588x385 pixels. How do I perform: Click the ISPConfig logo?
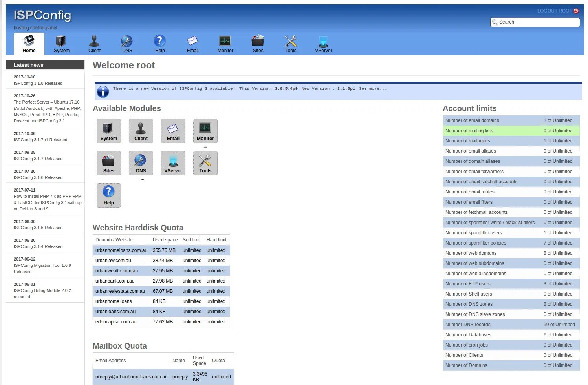pyautogui.click(x=42, y=15)
